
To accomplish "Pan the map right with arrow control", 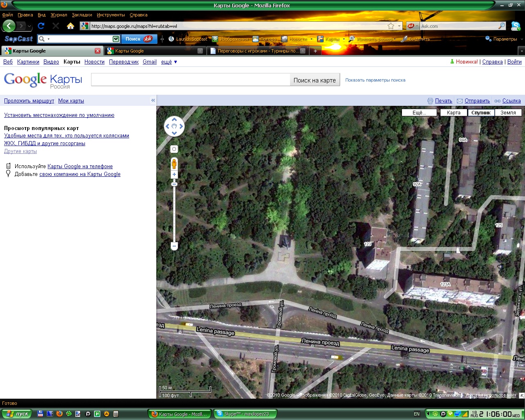I will tap(181, 126).
